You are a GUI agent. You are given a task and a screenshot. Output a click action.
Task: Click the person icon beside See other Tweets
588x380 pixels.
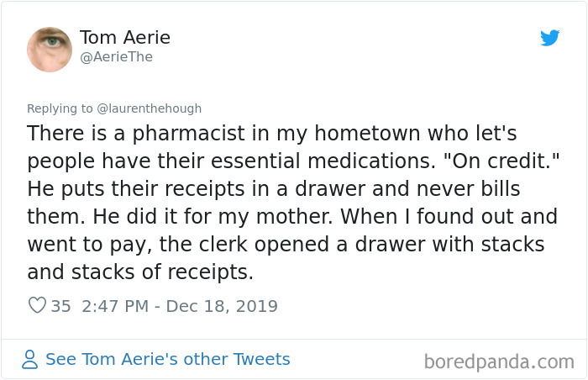[29, 359]
